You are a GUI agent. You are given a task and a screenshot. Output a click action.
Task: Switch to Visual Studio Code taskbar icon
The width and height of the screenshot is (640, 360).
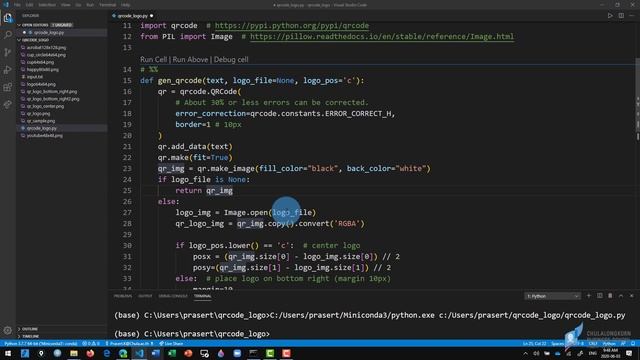139,353
